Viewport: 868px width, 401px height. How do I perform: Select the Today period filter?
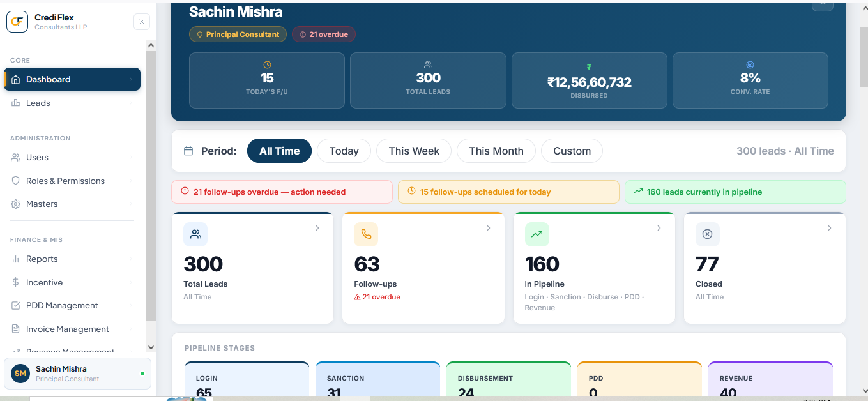pyautogui.click(x=344, y=151)
